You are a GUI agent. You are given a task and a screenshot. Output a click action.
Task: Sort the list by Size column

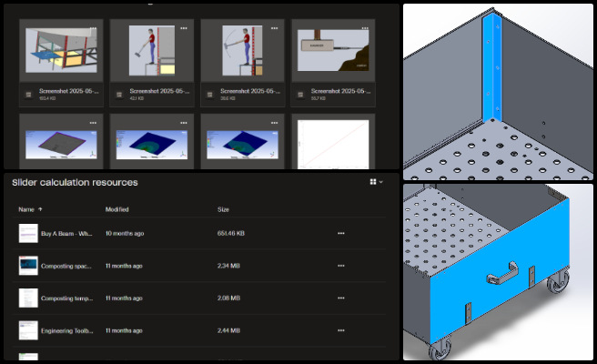click(223, 209)
